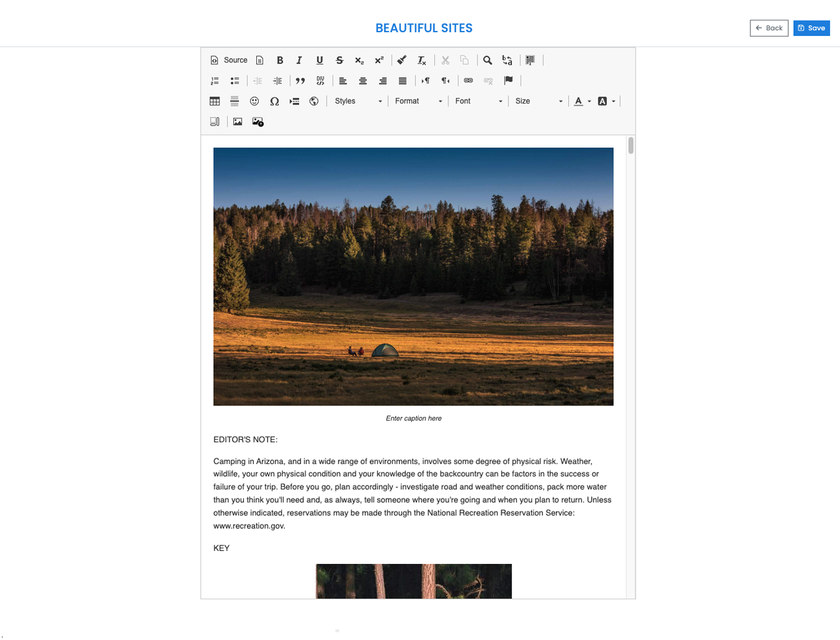Click the block quote icon
The height and width of the screenshot is (640, 840).
coord(300,81)
